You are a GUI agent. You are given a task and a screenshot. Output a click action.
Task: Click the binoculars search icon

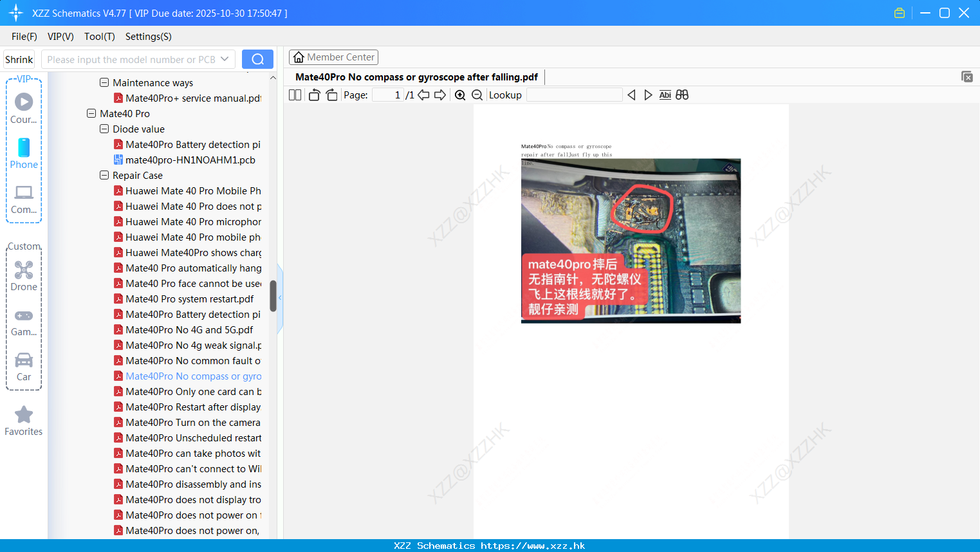coord(682,95)
